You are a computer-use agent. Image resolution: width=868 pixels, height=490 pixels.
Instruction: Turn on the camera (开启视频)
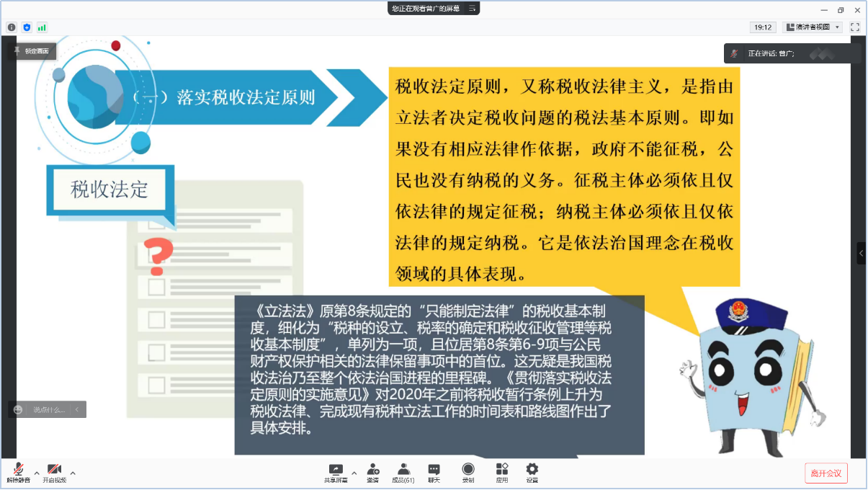(x=54, y=472)
